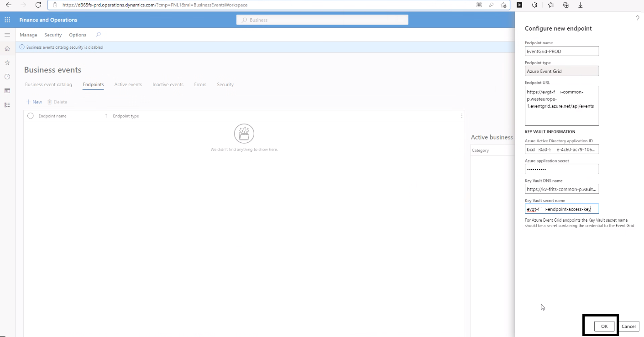Image resolution: width=644 pixels, height=337 pixels.
Task: Toggle the select-all circle in the endpoint grid
Action: pos(30,116)
